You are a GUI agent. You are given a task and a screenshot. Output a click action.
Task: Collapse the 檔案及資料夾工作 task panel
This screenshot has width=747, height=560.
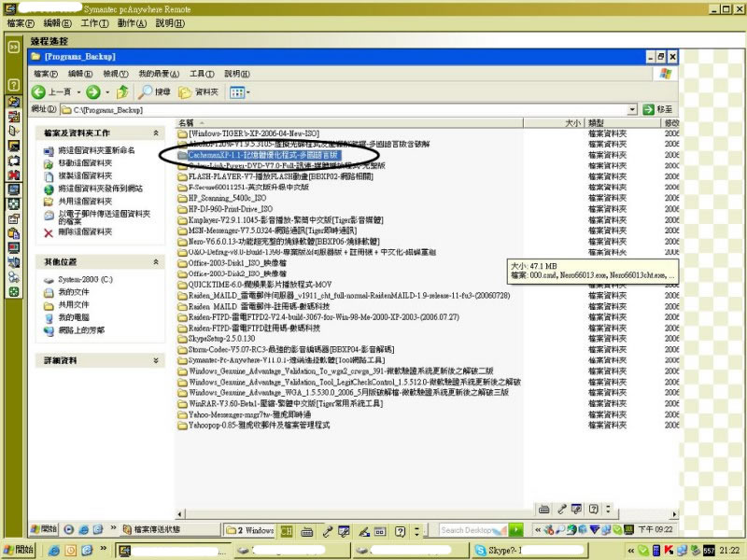click(156, 133)
